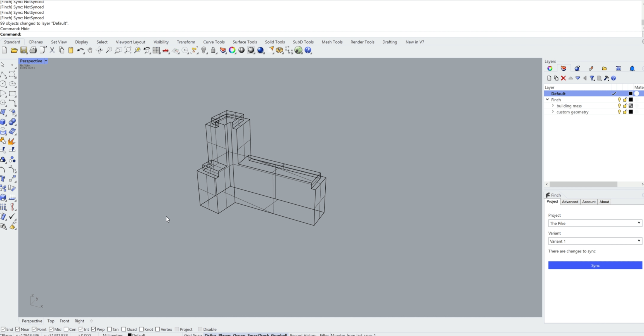Click the Print icon in toolbar
Image resolution: width=644 pixels, height=336 pixels.
point(33,50)
